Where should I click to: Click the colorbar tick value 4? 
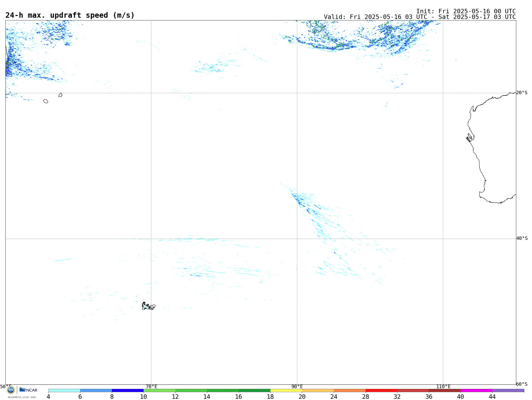pyautogui.click(x=48, y=397)
